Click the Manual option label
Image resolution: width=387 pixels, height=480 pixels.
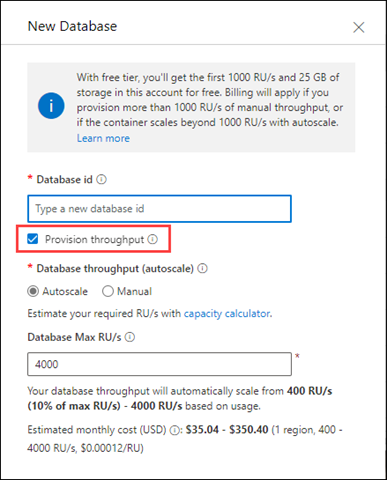pyautogui.click(x=134, y=291)
